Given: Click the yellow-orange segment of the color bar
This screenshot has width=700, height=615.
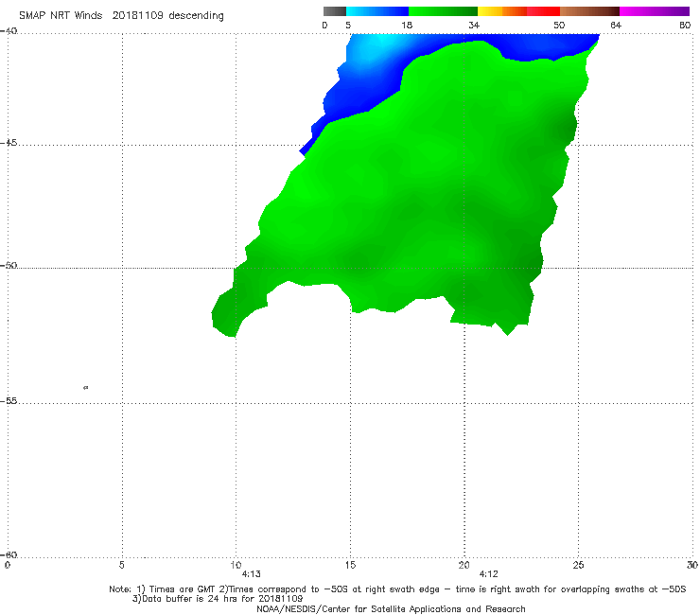Looking at the screenshot, I should click(x=502, y=11).
